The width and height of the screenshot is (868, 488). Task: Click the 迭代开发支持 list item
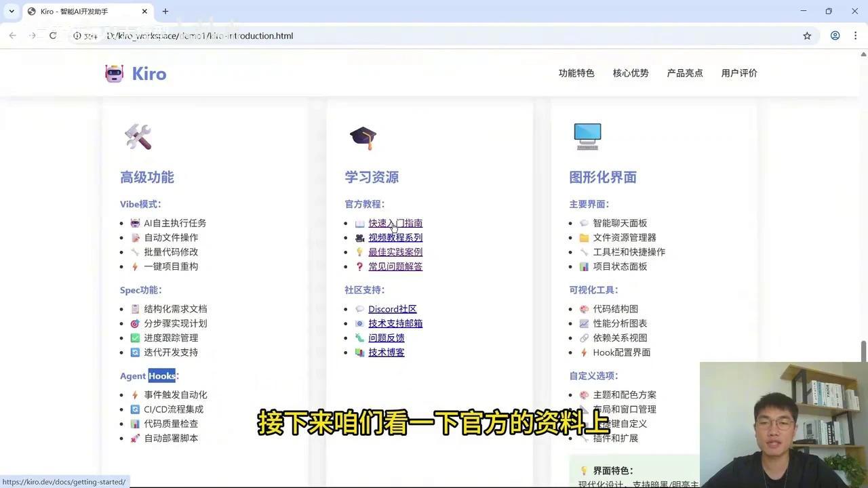click(171, 352)
